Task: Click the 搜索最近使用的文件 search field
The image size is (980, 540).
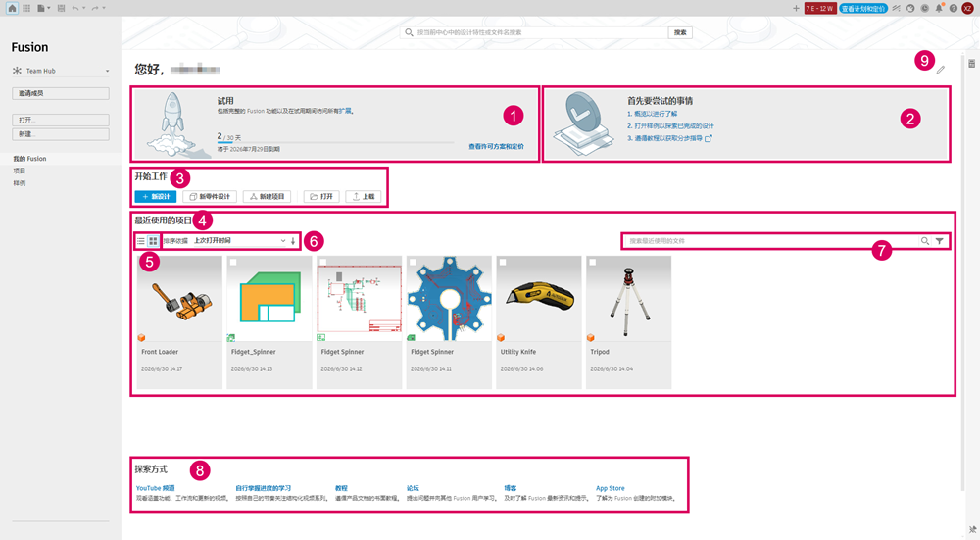Action: (772, 241)
